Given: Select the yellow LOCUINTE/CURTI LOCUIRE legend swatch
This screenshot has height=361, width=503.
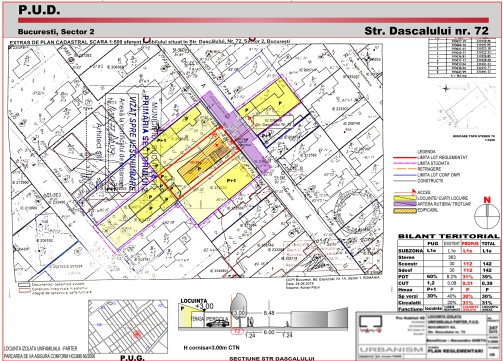Looking at the screenshot, I should coord(405,198).
